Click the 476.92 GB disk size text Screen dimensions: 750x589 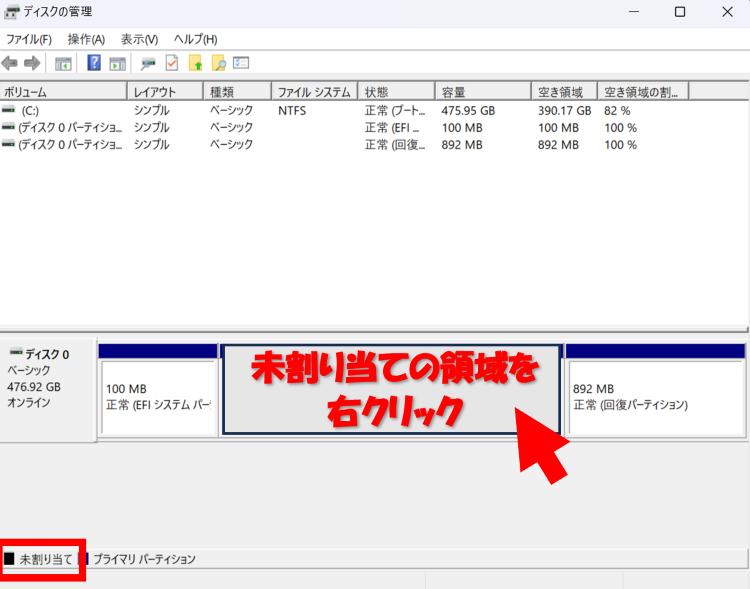(34, 387)
